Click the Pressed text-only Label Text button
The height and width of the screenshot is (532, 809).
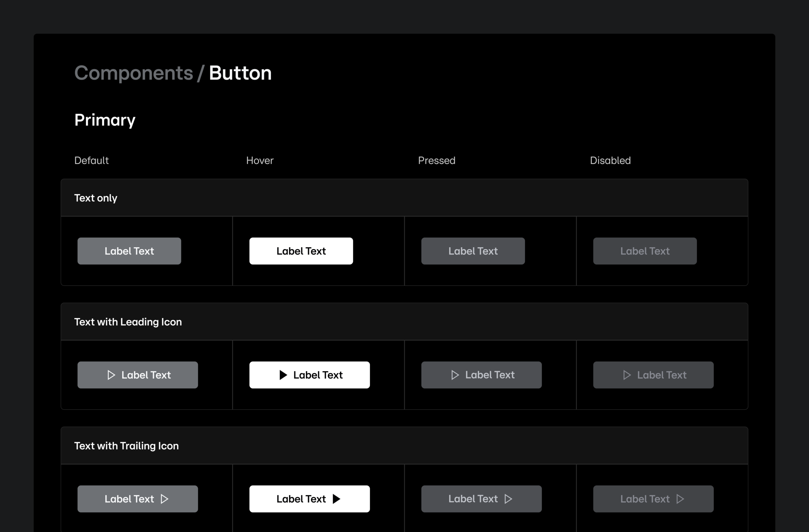coord(473,251)
